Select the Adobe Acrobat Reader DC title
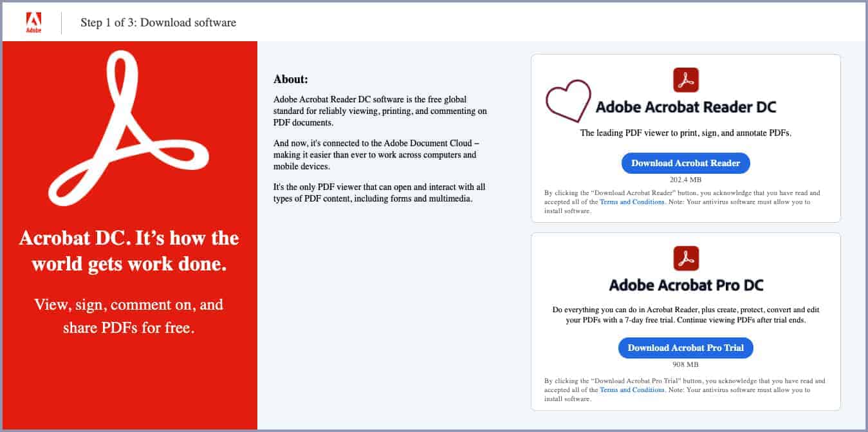 [x=686, y=107]
